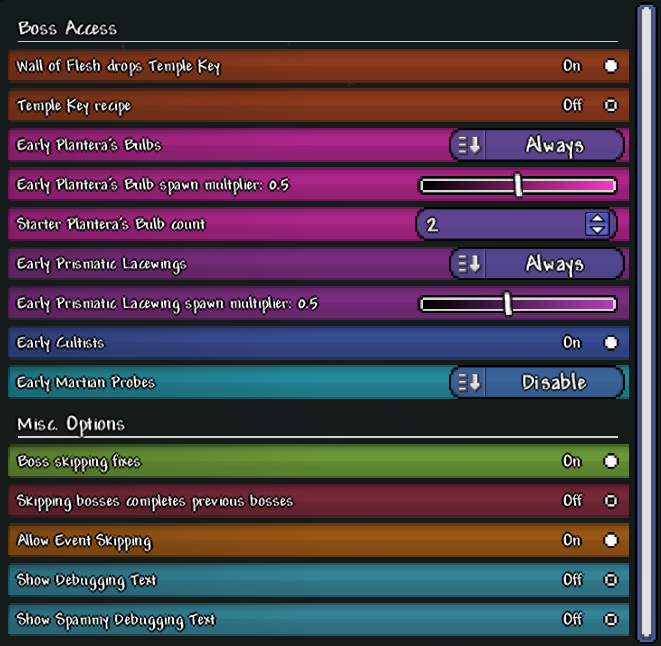Adjust Early Plantera's Bulb spawn multiplier slider
The width and height of the screenshot is (661, 646).
[x=518, y=185]
